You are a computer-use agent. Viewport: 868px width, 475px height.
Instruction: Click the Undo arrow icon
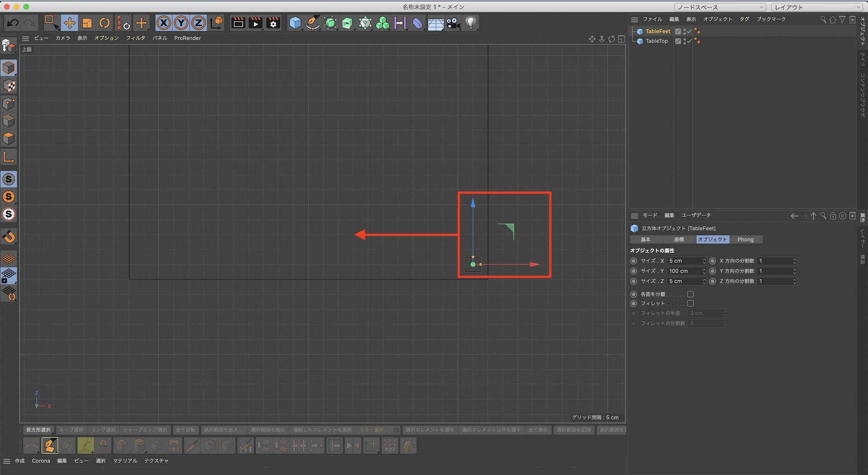point(13,23)
